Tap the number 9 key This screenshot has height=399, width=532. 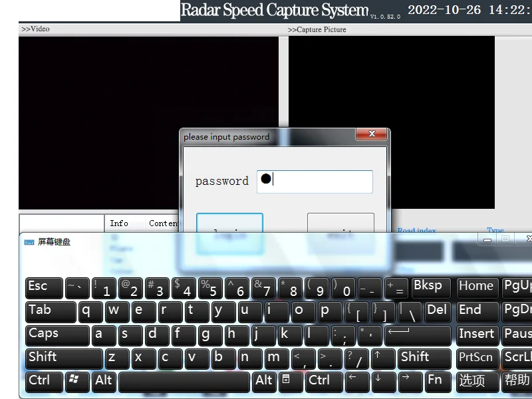point(317,288)
